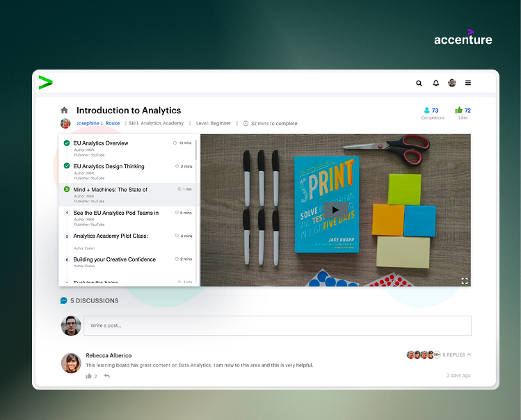Open the notifications bell
This screenshot has width=521, height=420.
436,83
